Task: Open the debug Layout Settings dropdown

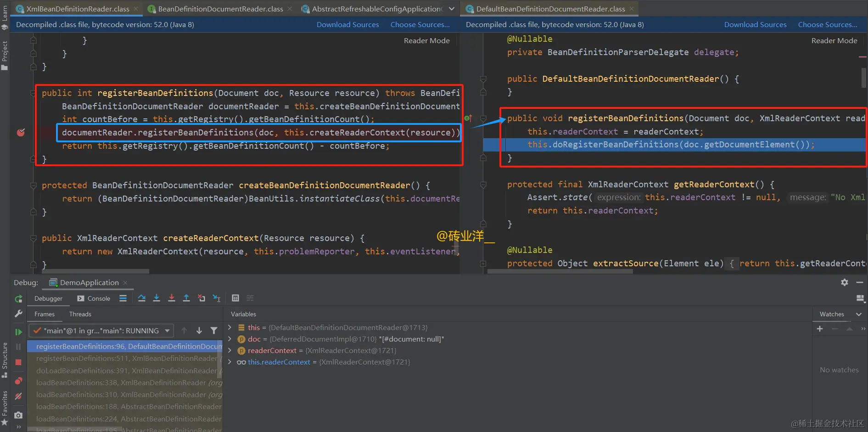Action: (861, 298)
